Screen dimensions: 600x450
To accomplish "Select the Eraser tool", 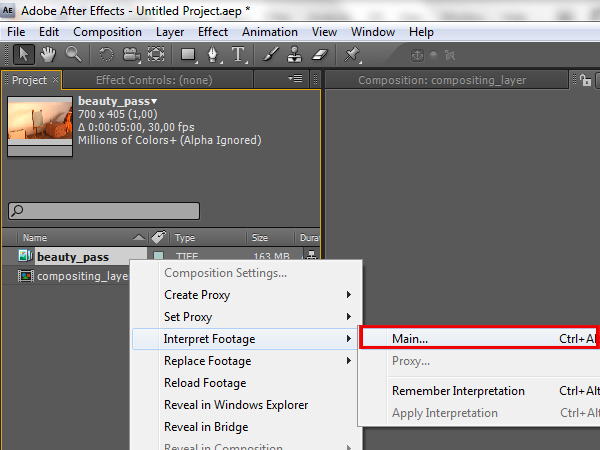I will (320, 54).
